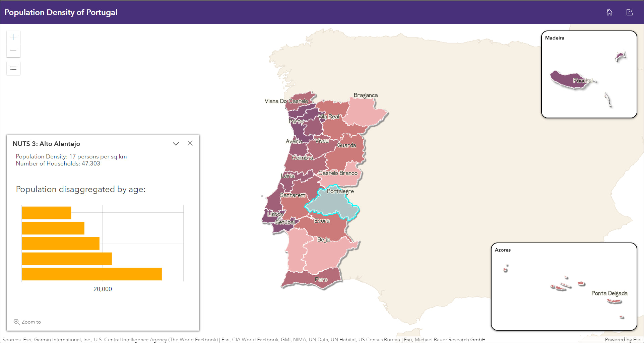Click the Population Density of Portugal title
The height and width of the screenshot is (343, 644).
tap(61, 12)
